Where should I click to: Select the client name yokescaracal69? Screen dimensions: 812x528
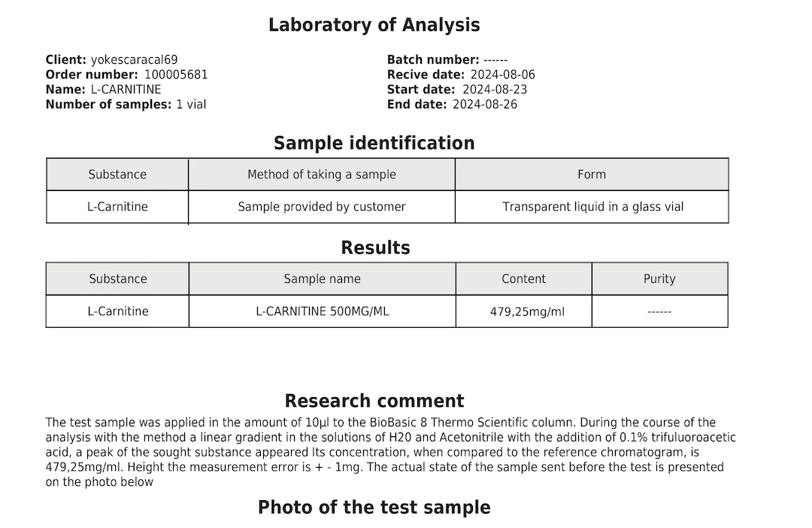[x=134, y=59]
